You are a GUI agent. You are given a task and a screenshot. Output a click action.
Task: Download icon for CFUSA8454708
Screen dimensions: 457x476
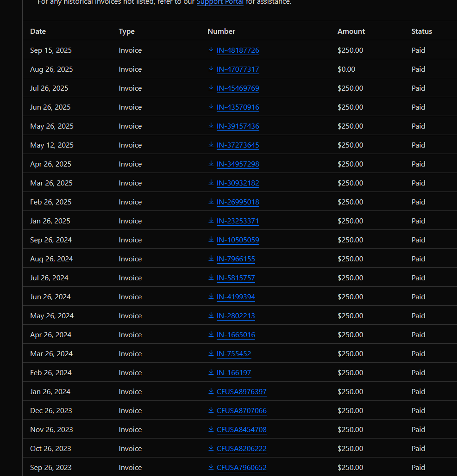coord(211,429)
